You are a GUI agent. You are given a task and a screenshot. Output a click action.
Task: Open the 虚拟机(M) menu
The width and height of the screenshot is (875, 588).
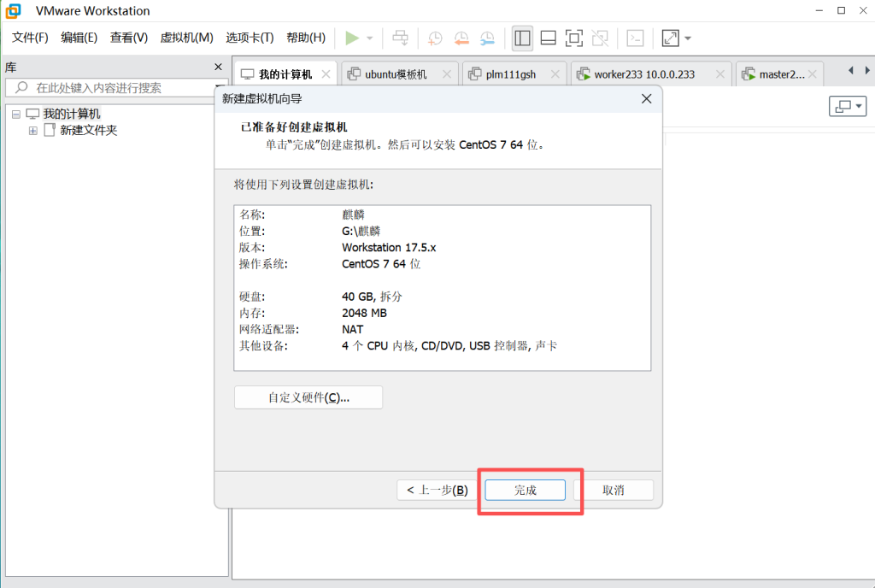point(186,38)
